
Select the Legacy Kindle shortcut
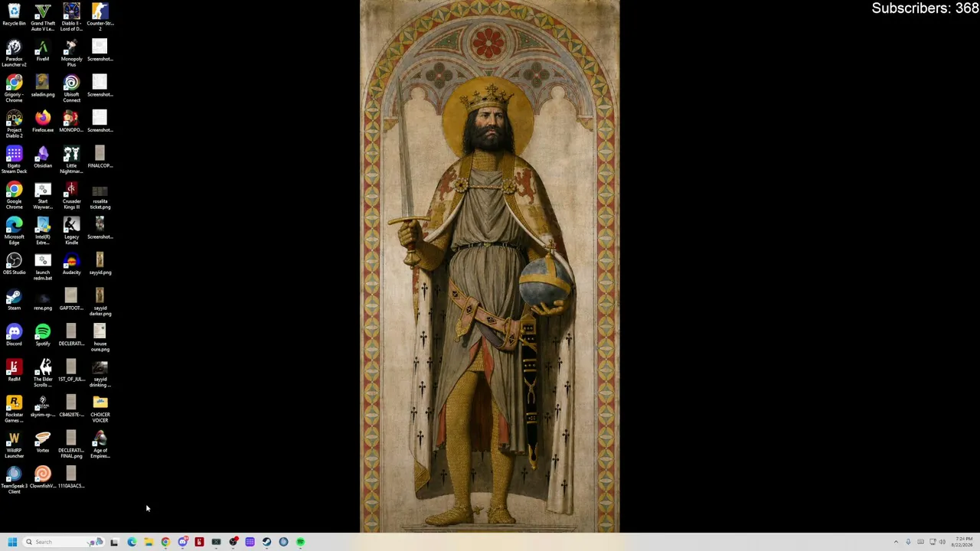pyautogui.click(x=71, y=231)
